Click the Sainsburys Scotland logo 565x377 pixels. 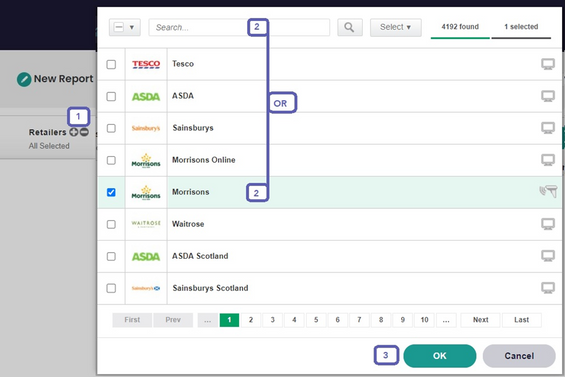146,288
